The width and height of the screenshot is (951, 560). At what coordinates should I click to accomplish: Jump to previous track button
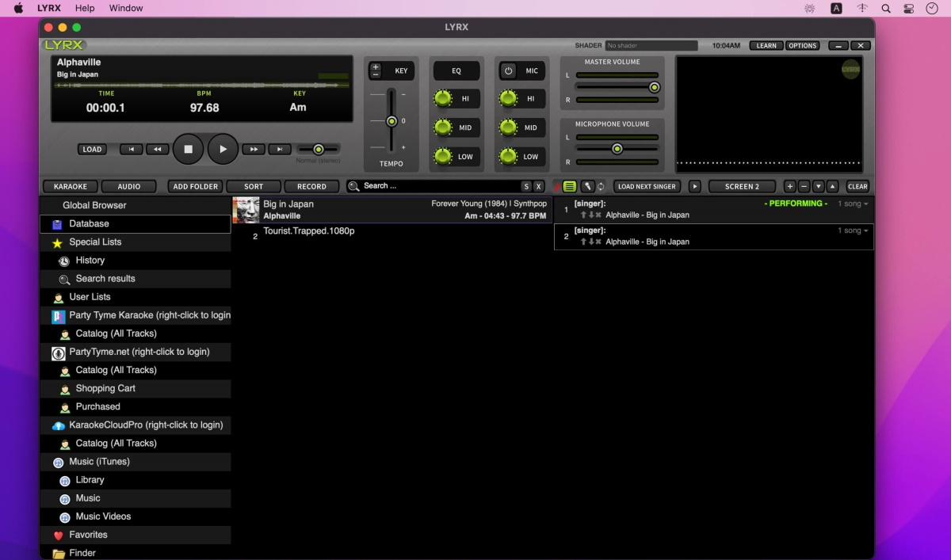click(x=132, y=149)
